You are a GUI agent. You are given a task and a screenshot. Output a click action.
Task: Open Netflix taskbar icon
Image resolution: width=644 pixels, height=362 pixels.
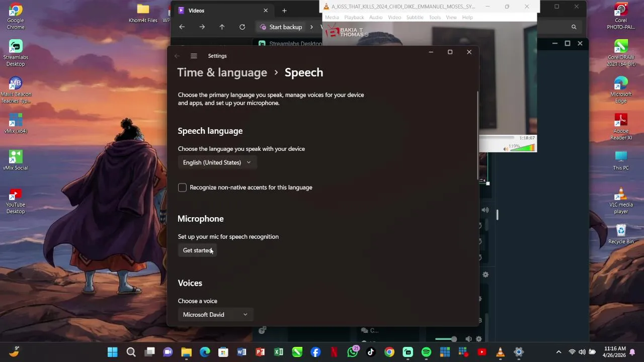click(334, 352)
